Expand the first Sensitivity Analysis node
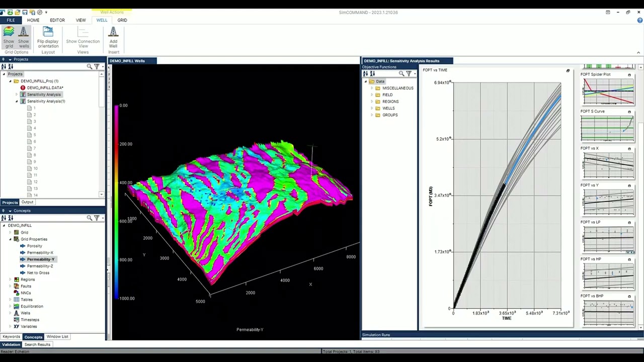Image resolution: width=644 pixels, height=362 pixels. [17, 95]
